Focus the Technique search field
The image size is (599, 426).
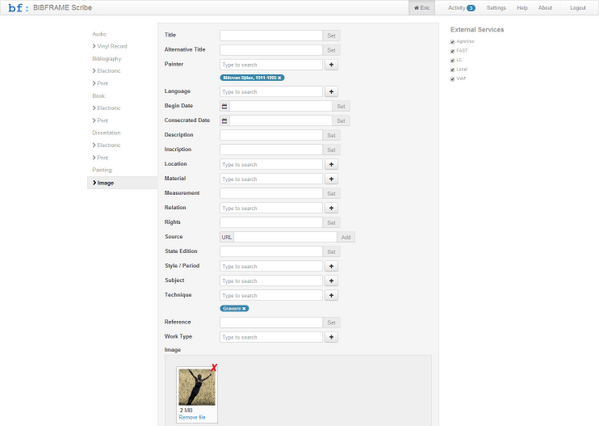click(271, 295)
